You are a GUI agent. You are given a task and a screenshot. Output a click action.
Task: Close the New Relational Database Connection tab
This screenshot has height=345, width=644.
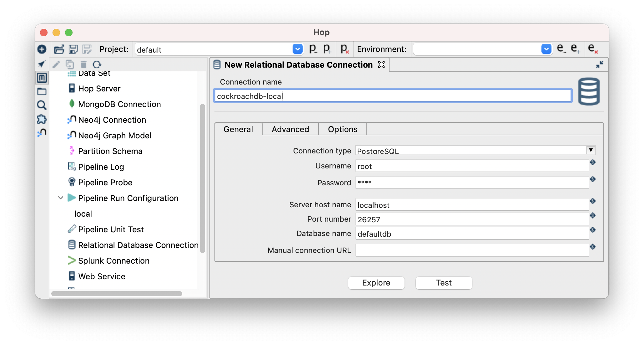381,64
